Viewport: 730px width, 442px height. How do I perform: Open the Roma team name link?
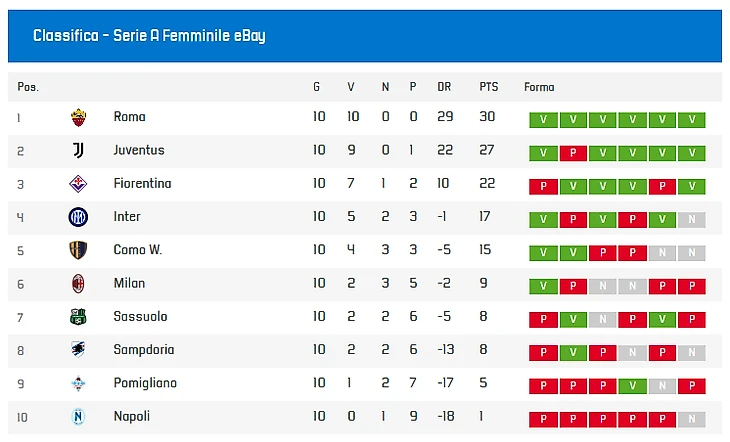(129, 117)
